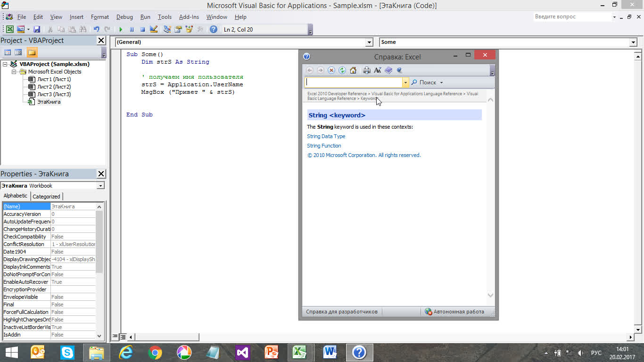This screenshot has width=644, height=362.
Task: Open Project Explorer from the toolbar
Action: 167,29
